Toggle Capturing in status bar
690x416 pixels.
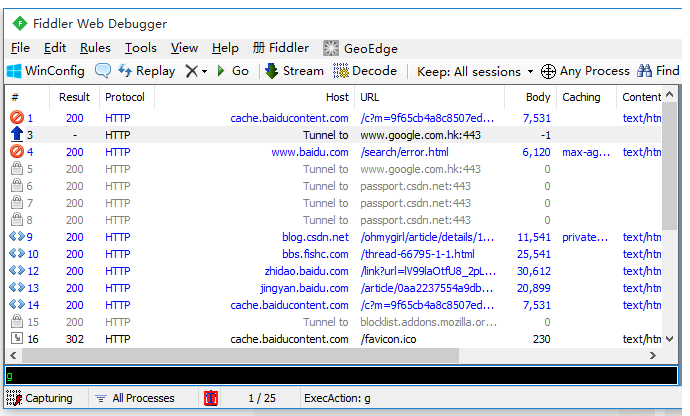point(39,398)
